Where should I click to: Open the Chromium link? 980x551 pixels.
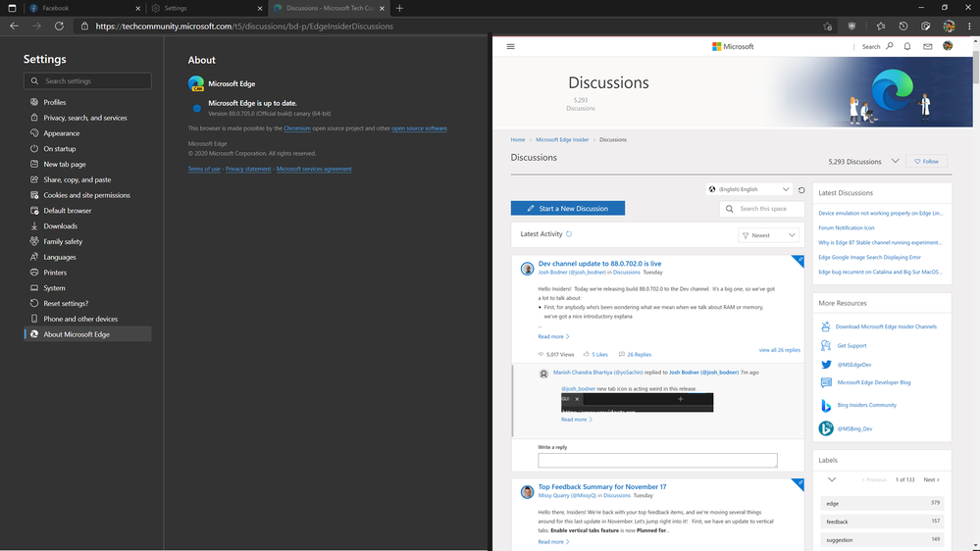[x=297, y=128]
